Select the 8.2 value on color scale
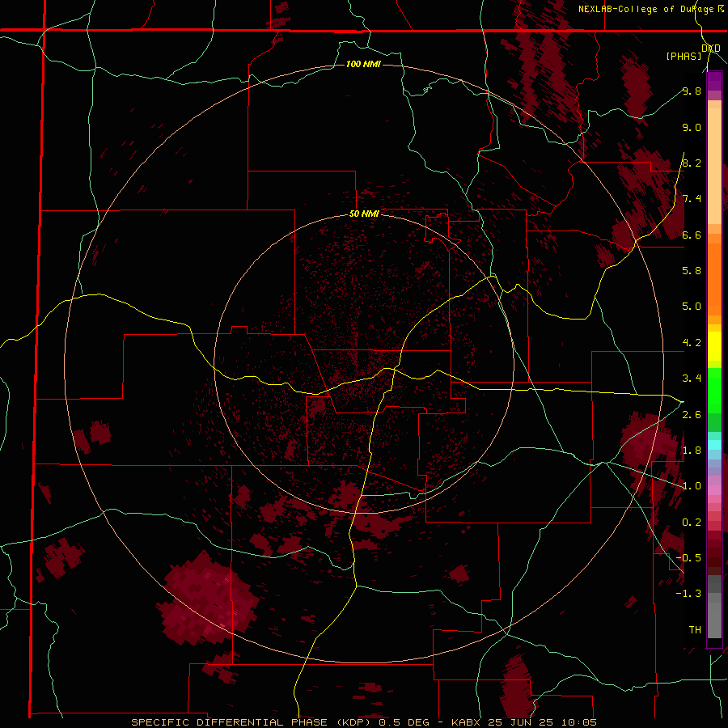Screen dimensions: 728x728 (x=692, y=163)
